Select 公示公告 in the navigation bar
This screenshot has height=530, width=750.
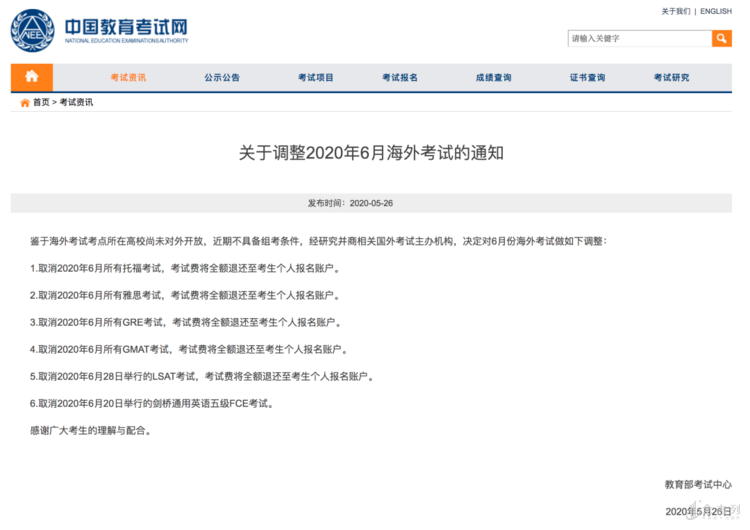pos(222,77)
